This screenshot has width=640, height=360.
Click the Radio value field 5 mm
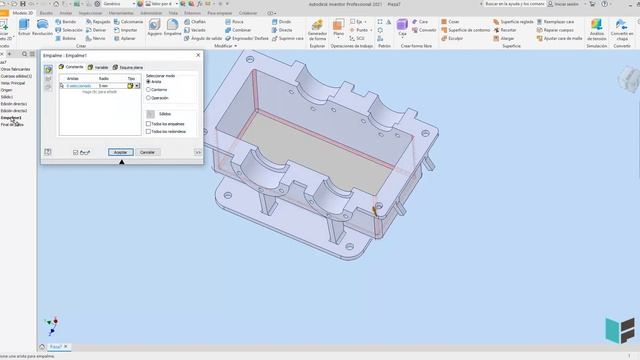pyautogui.click(x=112, y=86)
